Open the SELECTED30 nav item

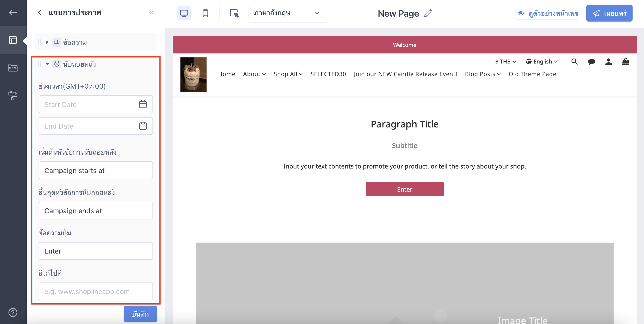pyautogui.click(x=328, y=74)
